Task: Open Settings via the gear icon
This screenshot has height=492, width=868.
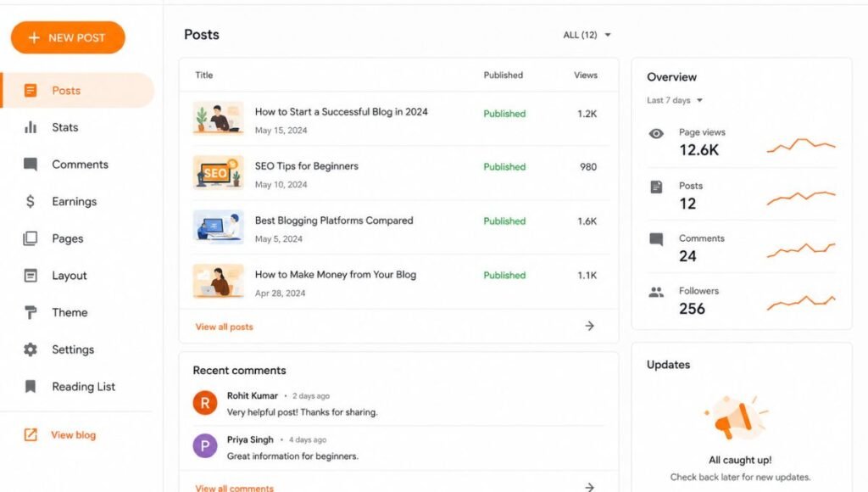Action: 31,349
